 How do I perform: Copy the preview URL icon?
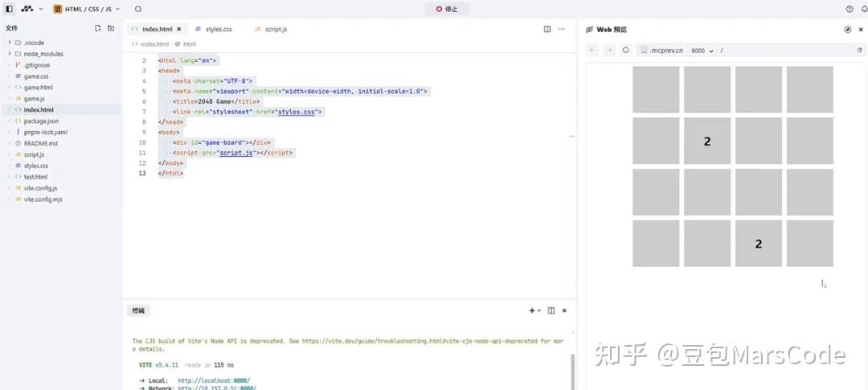click(860, 51)
